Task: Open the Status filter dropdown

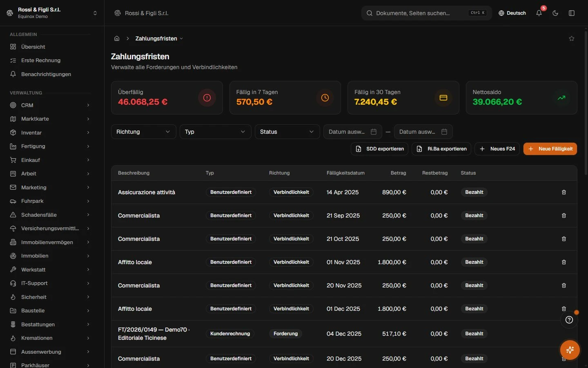Action: (287, 132)
